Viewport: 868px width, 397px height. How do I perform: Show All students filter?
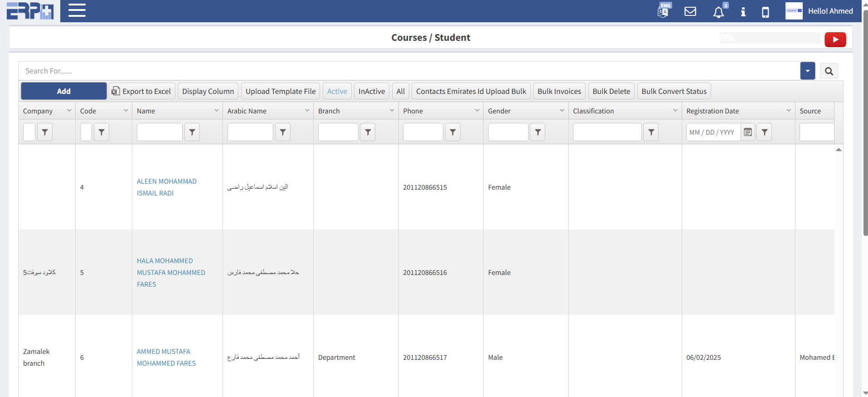click(x=400, y=91)
